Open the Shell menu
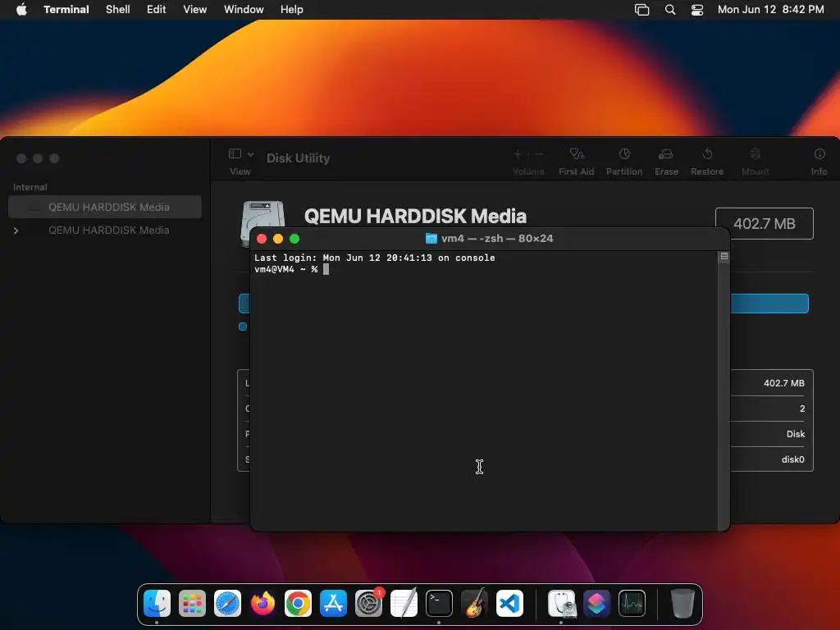The height and width of the screenshot is (630, 840). tap(118, 9)
